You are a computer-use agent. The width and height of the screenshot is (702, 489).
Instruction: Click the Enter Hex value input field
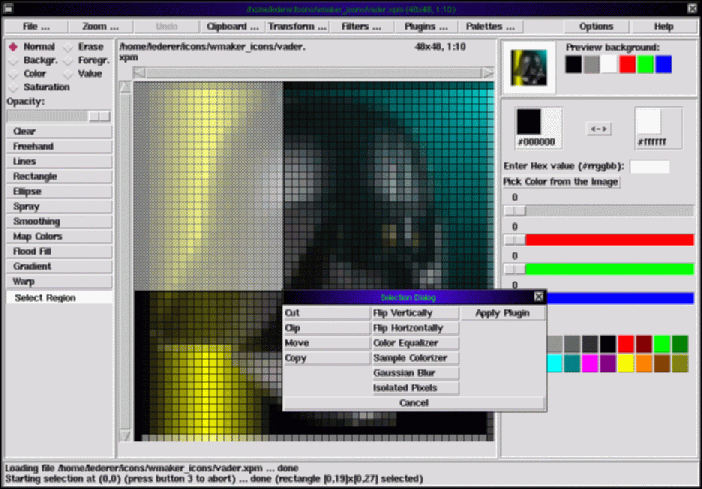pos(649,167)
